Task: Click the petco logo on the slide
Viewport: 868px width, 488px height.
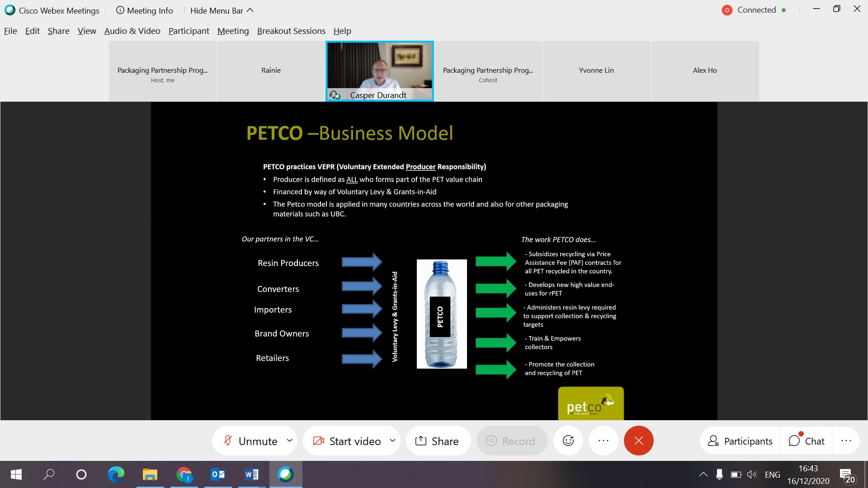Action: (591, 404)
